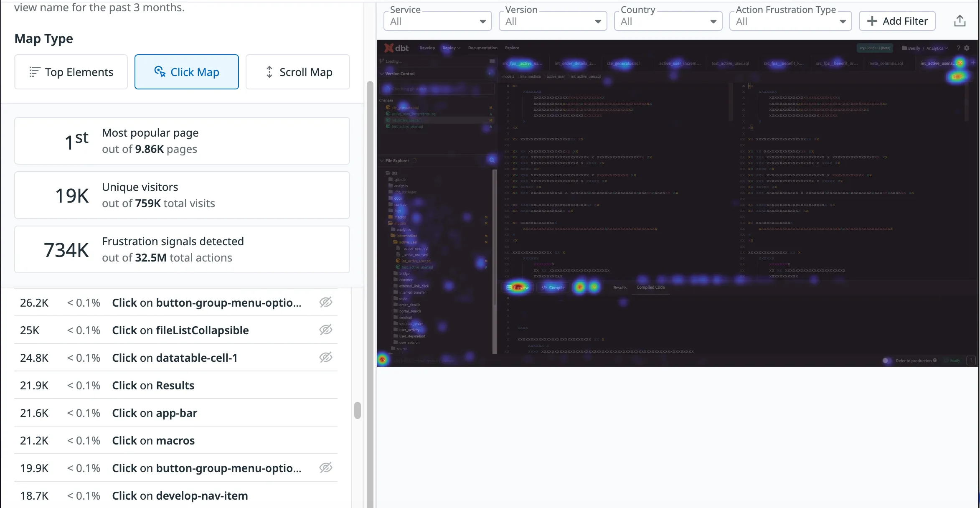The width and height of the screenshot is (980, 508).
Task: Click Documentation in the dbt nav
Action: 482,48
